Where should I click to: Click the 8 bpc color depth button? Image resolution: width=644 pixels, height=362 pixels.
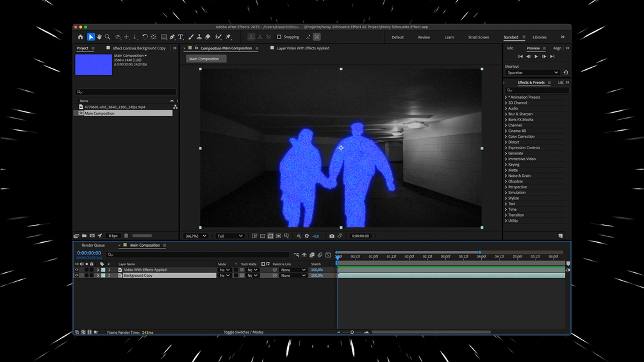[x=113, y=236]
